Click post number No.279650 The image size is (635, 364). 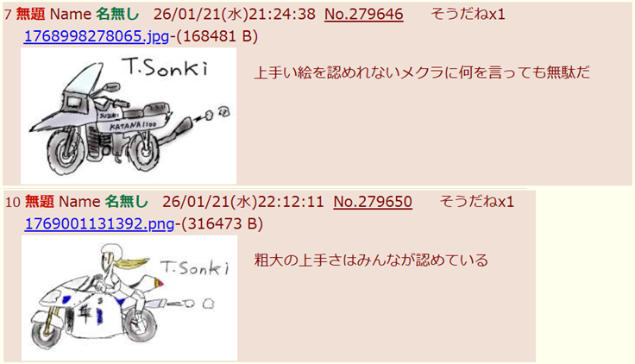coord(373,202)
